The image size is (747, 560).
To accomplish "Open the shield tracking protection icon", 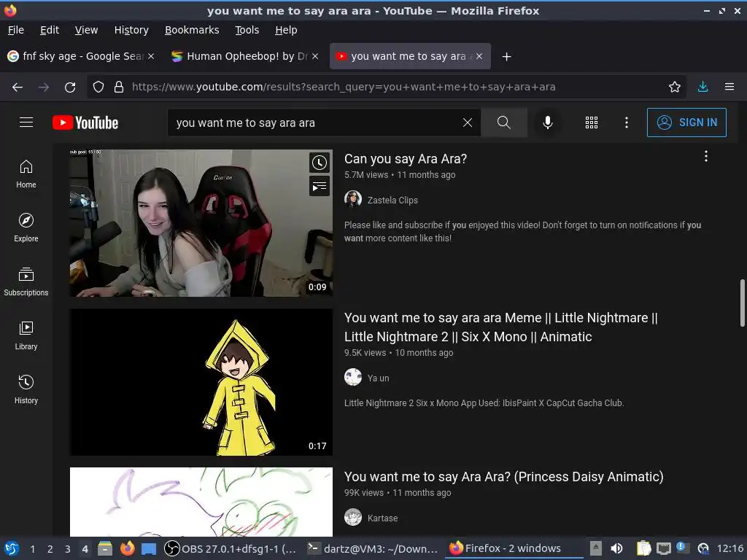I will coord(98,87).
